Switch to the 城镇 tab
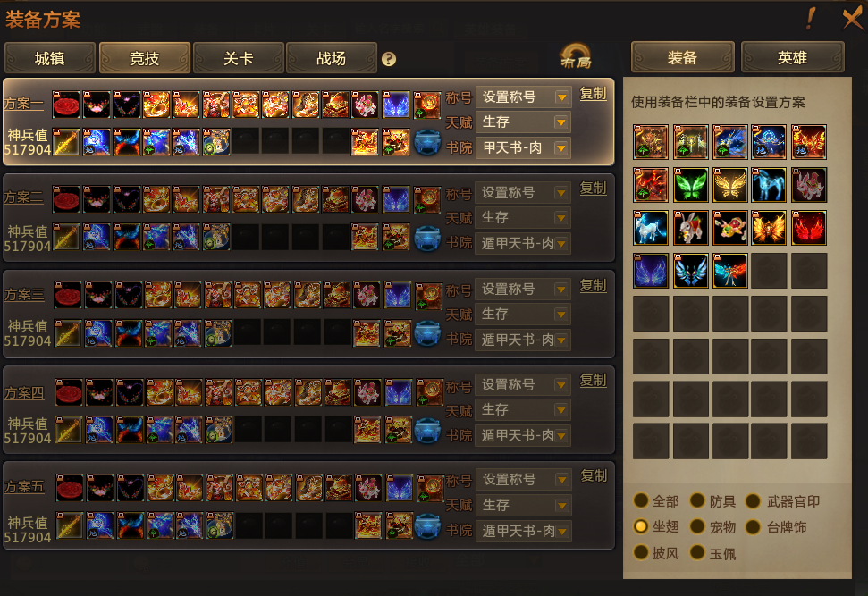Screen dimensions: 868x596 50,58
